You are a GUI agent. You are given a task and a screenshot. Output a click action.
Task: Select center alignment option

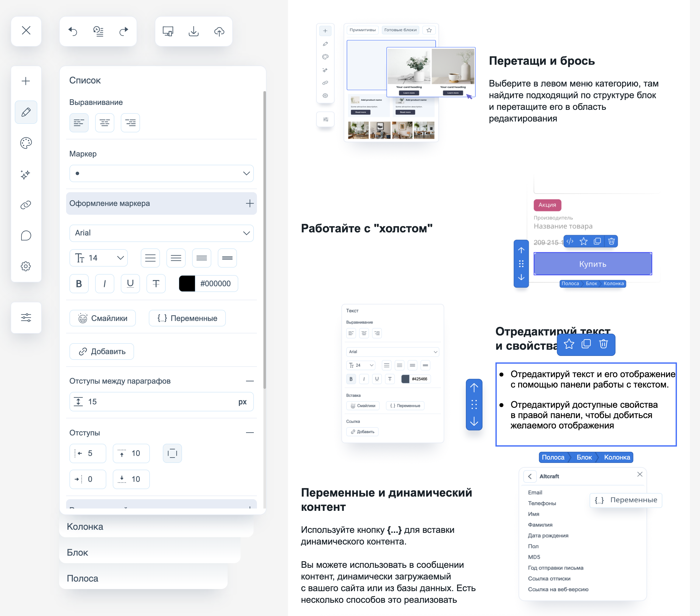tap(104, 123)
